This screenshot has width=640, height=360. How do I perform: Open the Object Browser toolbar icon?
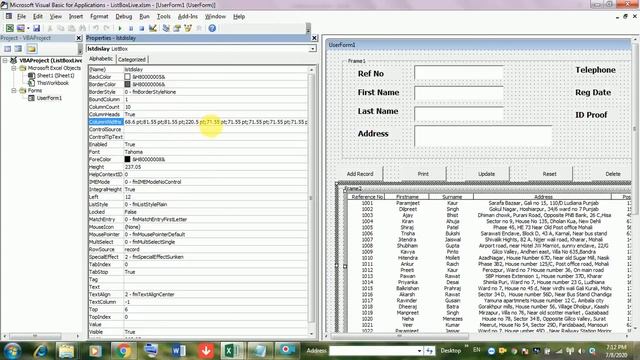point(188,28)
